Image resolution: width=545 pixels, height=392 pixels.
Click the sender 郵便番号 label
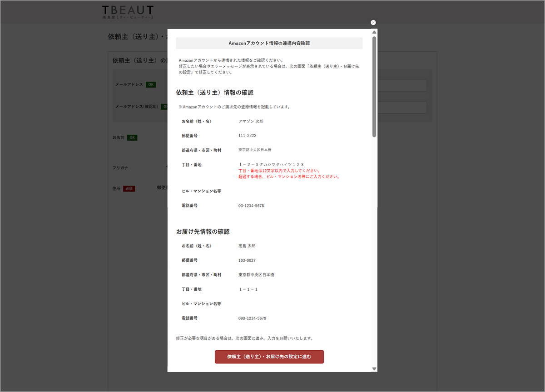pos(189,136)
